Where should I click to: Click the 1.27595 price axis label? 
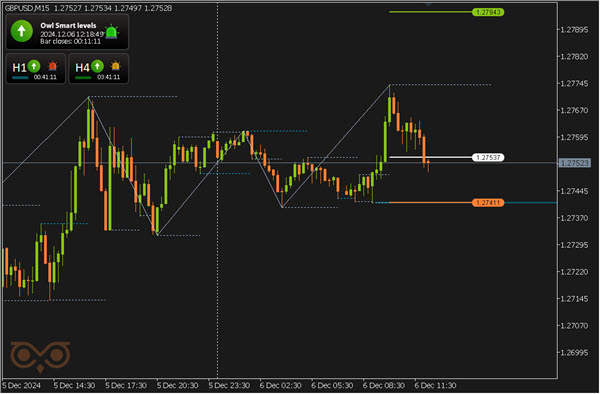(x=574, y=137)
